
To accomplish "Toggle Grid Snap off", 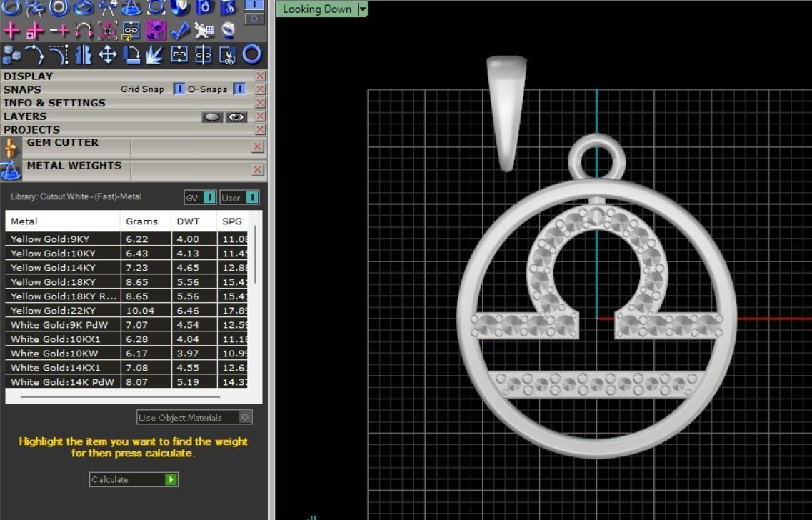I will click(179, 89).
